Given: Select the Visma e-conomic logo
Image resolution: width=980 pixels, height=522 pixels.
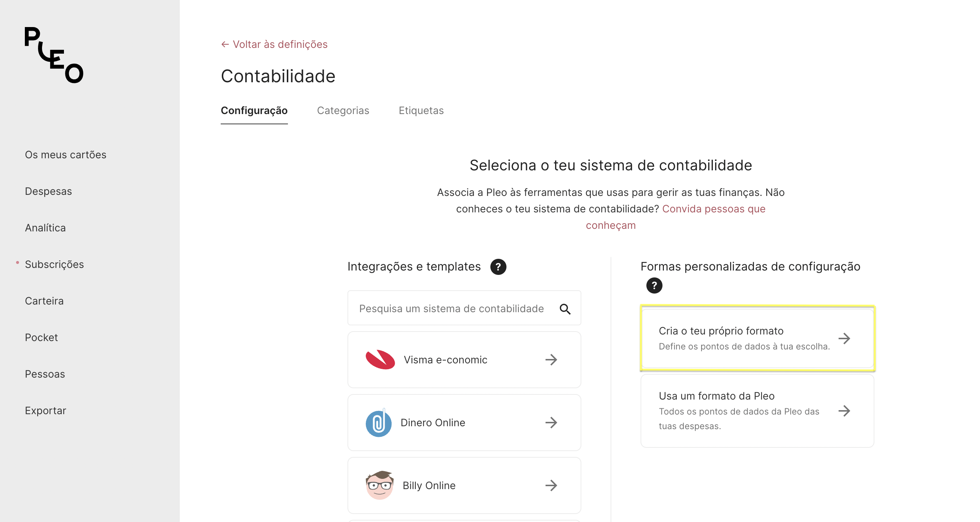Looking at the screenshot, I should click(x=380, y=360).
